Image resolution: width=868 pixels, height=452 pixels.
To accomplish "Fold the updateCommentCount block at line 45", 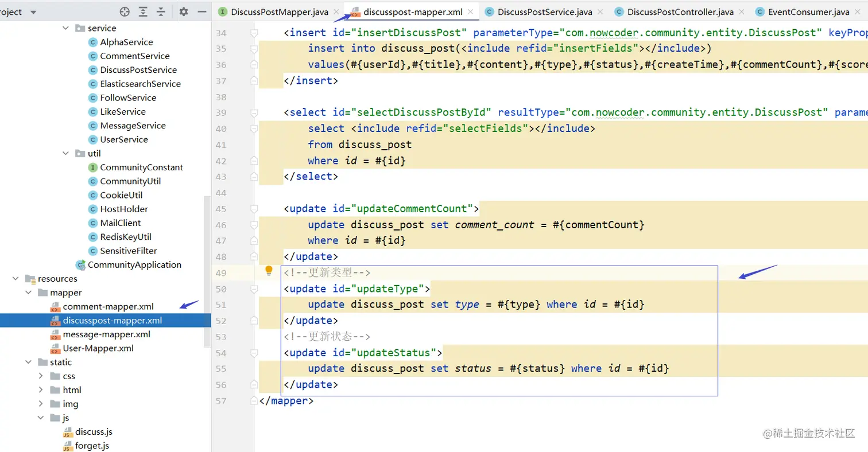I will click(x=254, y=208).
